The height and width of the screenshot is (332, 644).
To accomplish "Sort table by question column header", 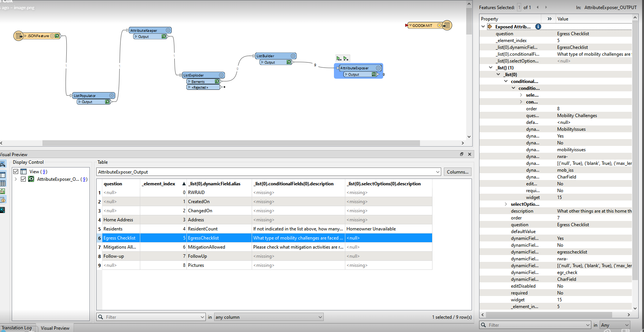I will click(x=121, y=184).
